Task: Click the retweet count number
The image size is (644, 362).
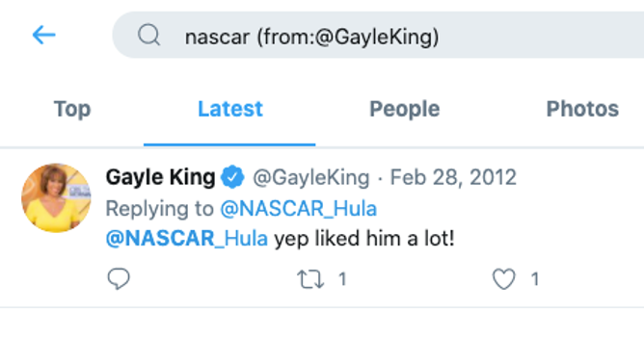Action: [x=342, y=279]
